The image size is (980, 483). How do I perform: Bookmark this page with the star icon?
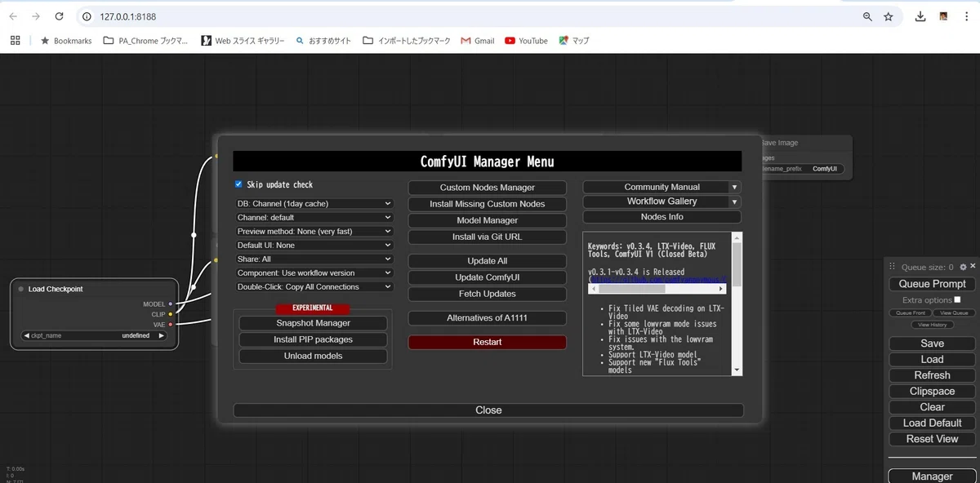click(889, 16)
